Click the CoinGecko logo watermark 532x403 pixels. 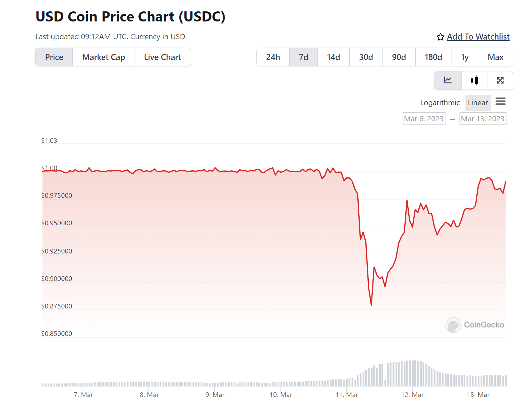point(475,325)
